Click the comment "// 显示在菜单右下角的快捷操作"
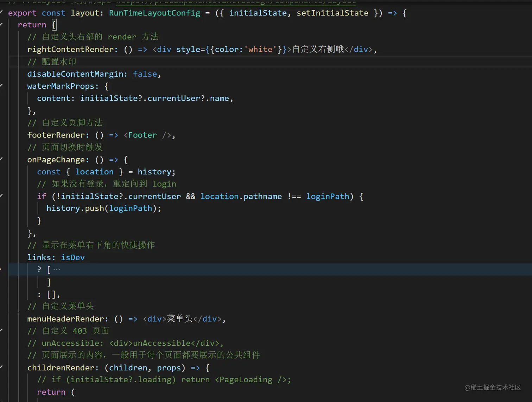This screenshot has width=532, height=402. [91, 245]
